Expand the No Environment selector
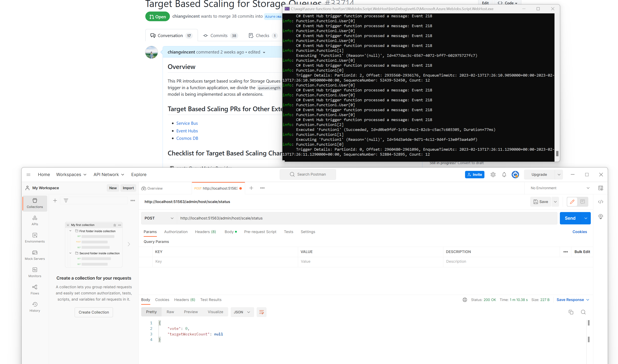 point(560,188)
